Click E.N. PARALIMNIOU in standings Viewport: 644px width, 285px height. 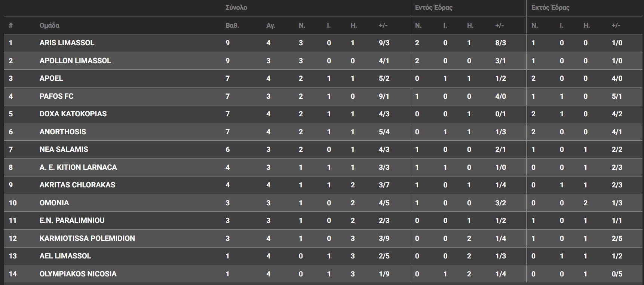[72, 221]
